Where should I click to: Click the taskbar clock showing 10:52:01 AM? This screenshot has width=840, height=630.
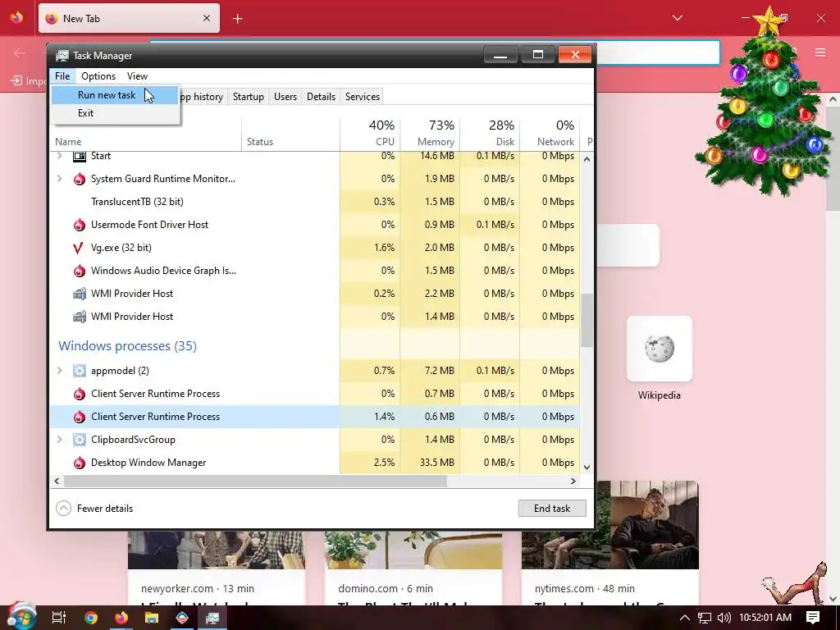765,618
